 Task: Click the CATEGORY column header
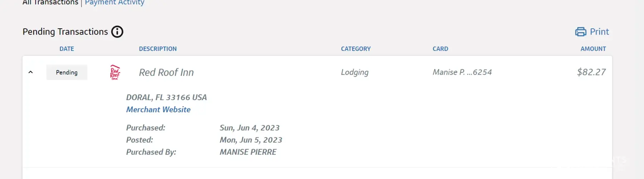[x=356, y=49]
